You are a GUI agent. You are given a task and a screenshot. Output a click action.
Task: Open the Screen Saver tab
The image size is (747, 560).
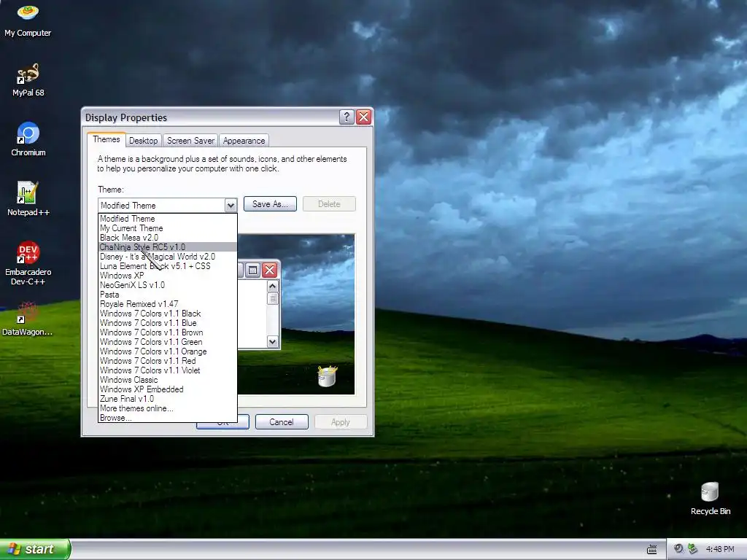click(x=190, y=141)
